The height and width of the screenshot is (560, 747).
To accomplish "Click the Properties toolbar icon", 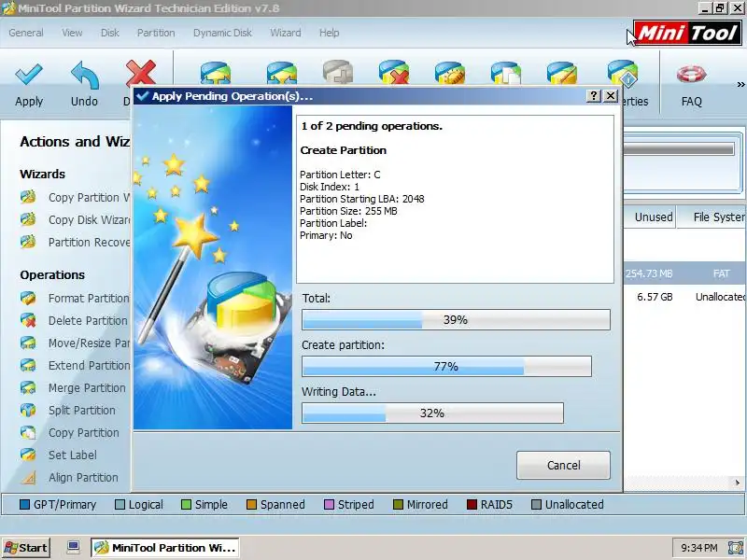I will pyautogui.click(x=623, y=73).
